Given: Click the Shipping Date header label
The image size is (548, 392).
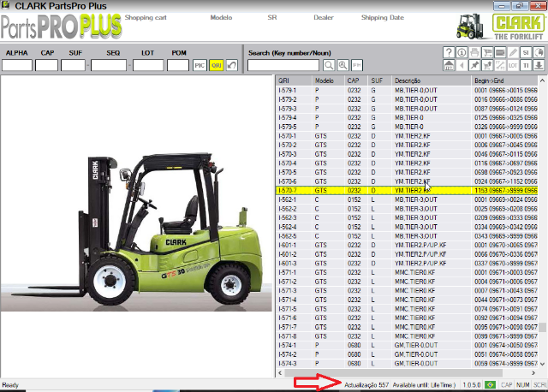Looking at the screenshot, I should click(x=383, y=17).
